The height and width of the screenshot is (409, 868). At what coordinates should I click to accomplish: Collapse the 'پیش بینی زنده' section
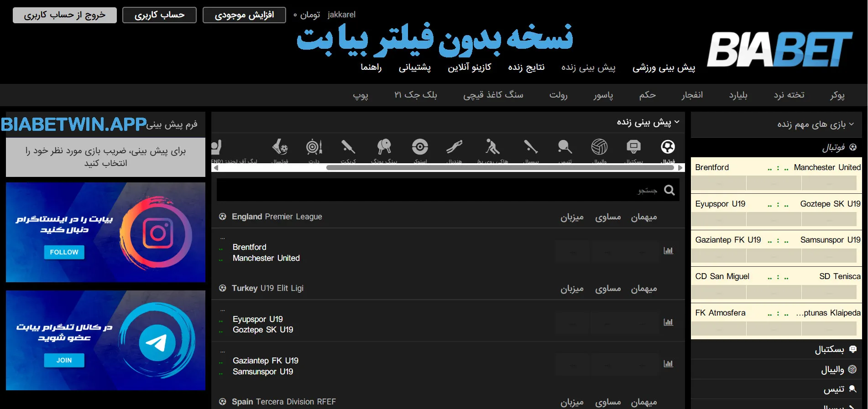[677, 122]
